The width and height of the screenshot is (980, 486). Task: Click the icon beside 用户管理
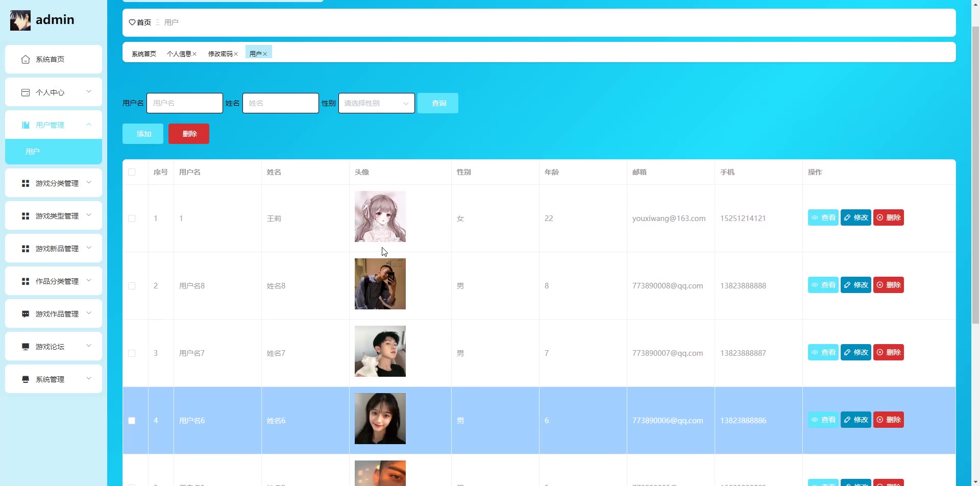(26, 125)
